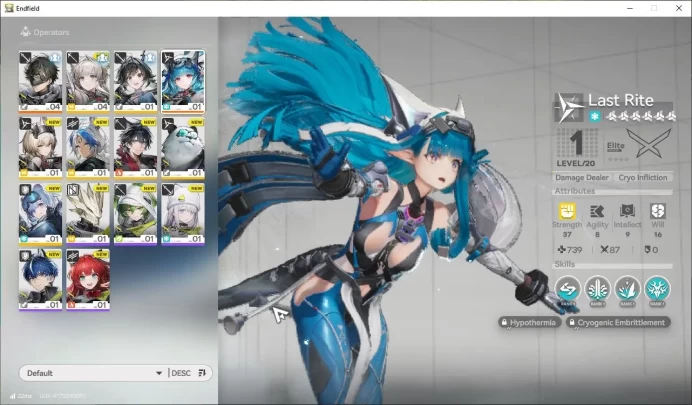Click the Endfield app icon in title bar
692x405 pixels.
click(x=9, y=8)
